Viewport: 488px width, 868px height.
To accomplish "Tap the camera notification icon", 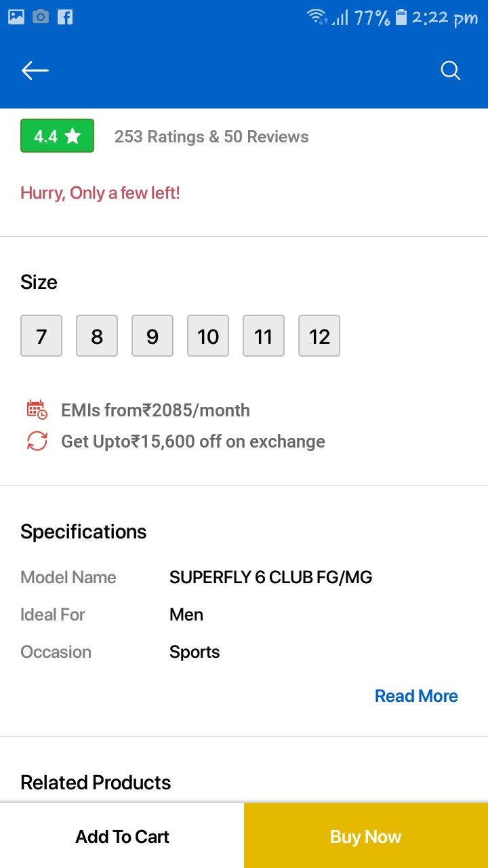I will [41, 18].
